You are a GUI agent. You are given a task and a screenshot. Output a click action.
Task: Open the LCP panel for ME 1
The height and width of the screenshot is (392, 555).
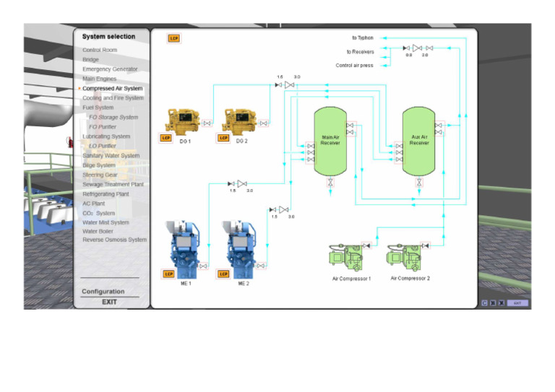pyautogui.click(x=168, y=274)
